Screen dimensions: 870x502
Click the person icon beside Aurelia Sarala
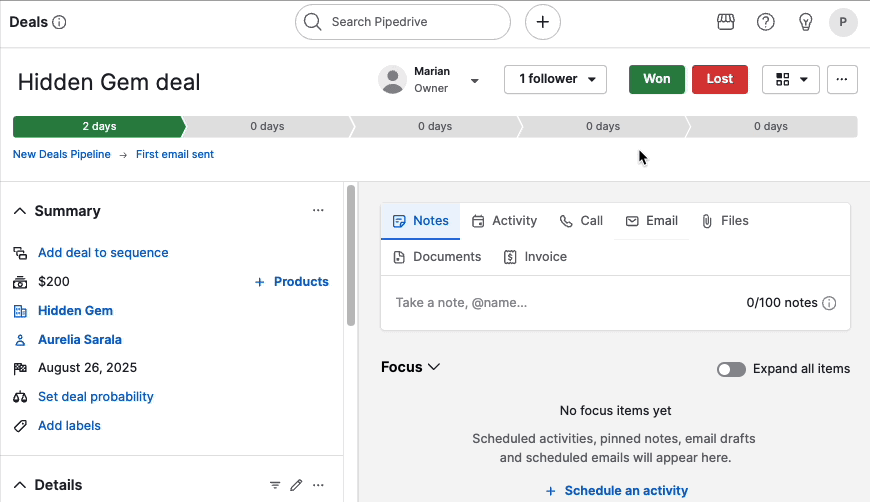[x=20, y=340]
